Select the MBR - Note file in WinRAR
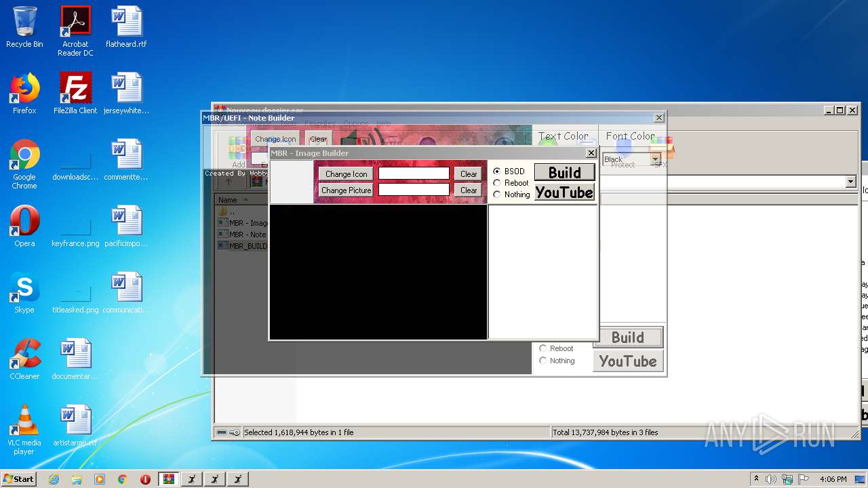The width and height of the screenshot is (868, 488). pyautogui.click(x=243, y=235)
